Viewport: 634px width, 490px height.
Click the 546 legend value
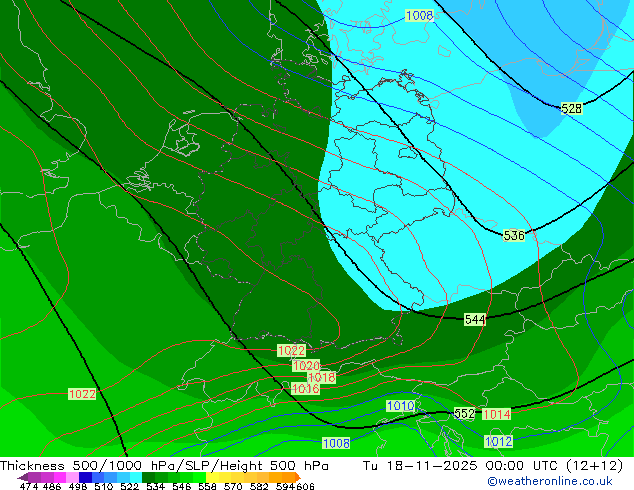click(x=182, y=486)
